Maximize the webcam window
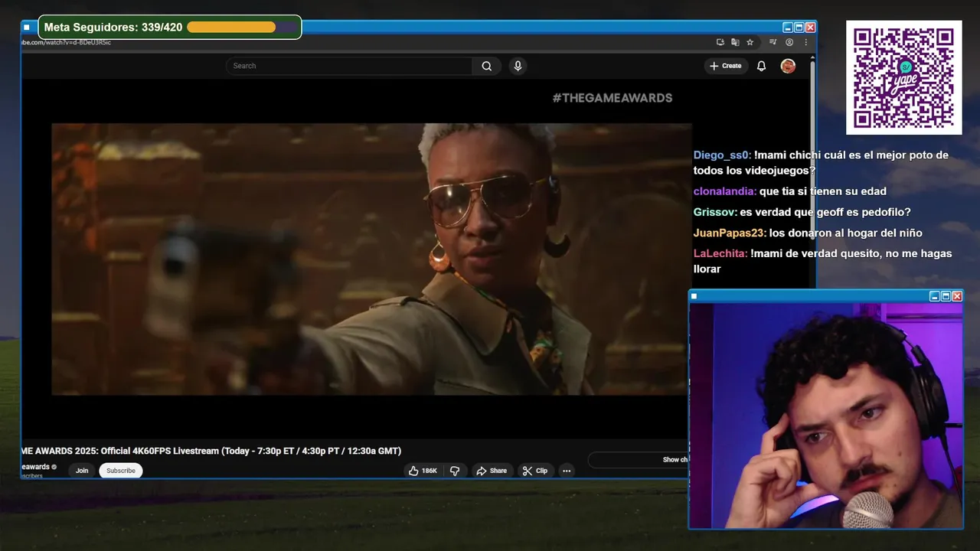This screenshot has width=980, height=551. [946, 296]
